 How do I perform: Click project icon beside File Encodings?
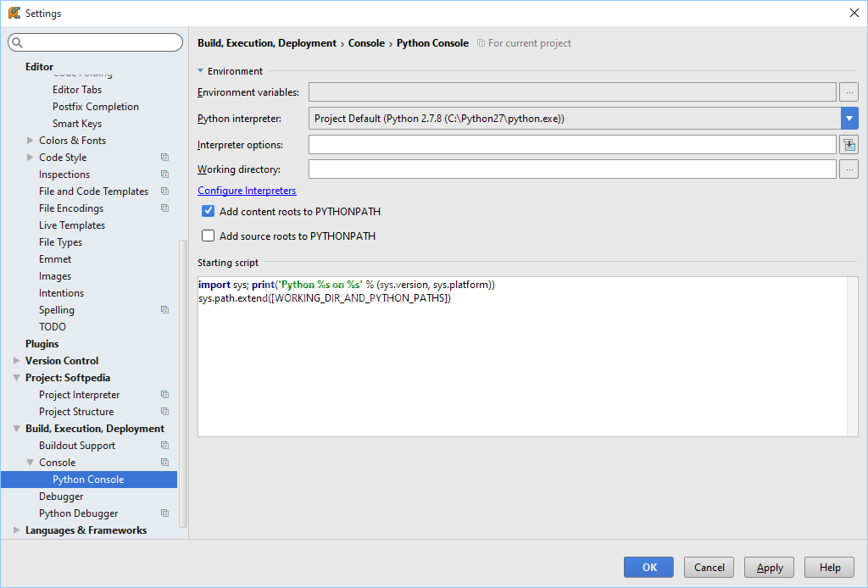coord(164,208)
